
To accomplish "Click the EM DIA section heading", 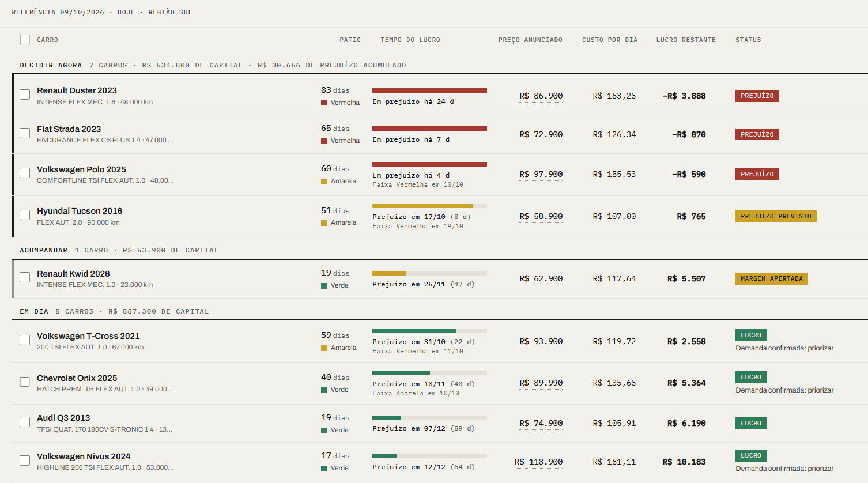I will pyautogui.click(x=34, y=311).
